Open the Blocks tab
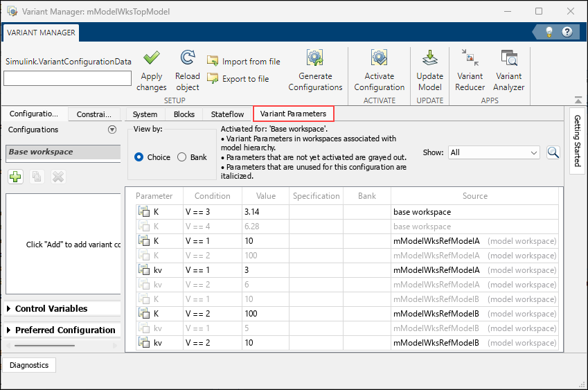Screen dimensions: 588x390 coord(184,114)
